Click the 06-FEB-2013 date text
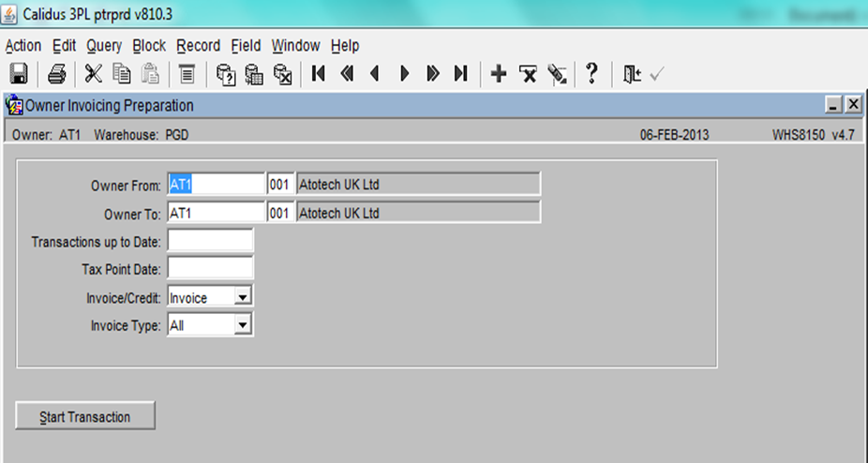The width and height of the screenshot is (868, 463). (674, 135)
